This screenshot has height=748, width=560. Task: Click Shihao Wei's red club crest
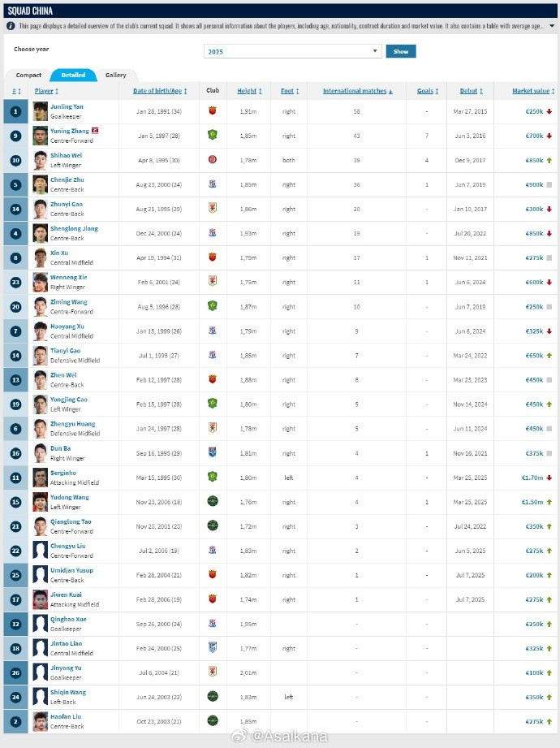(x=213, y=159)
